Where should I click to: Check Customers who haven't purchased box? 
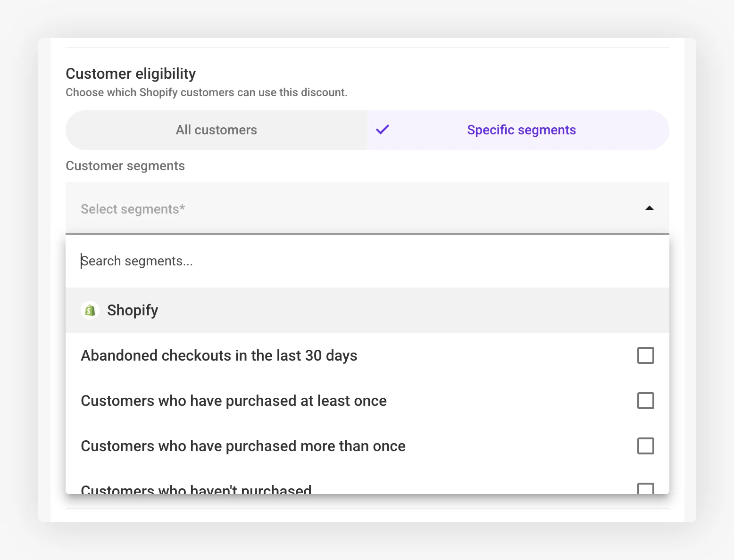646,488
